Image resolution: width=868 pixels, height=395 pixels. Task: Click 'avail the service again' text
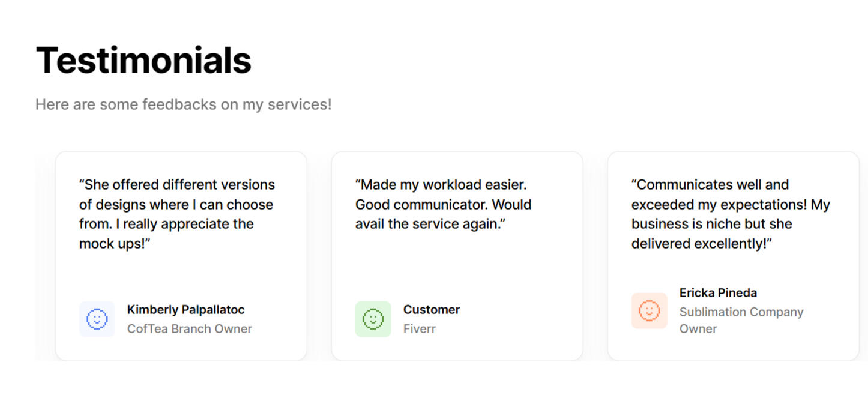[x=430, y=224]
